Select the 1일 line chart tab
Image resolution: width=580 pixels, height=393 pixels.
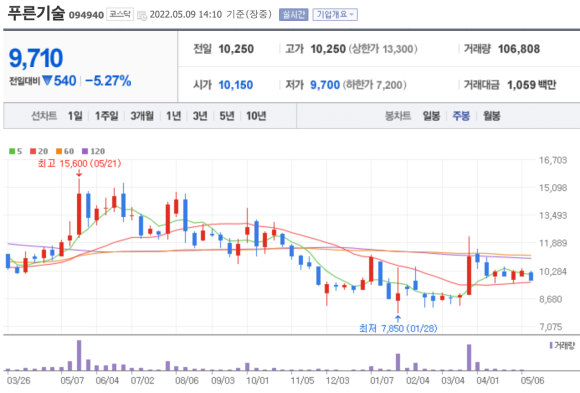click(x=75, y=116)
